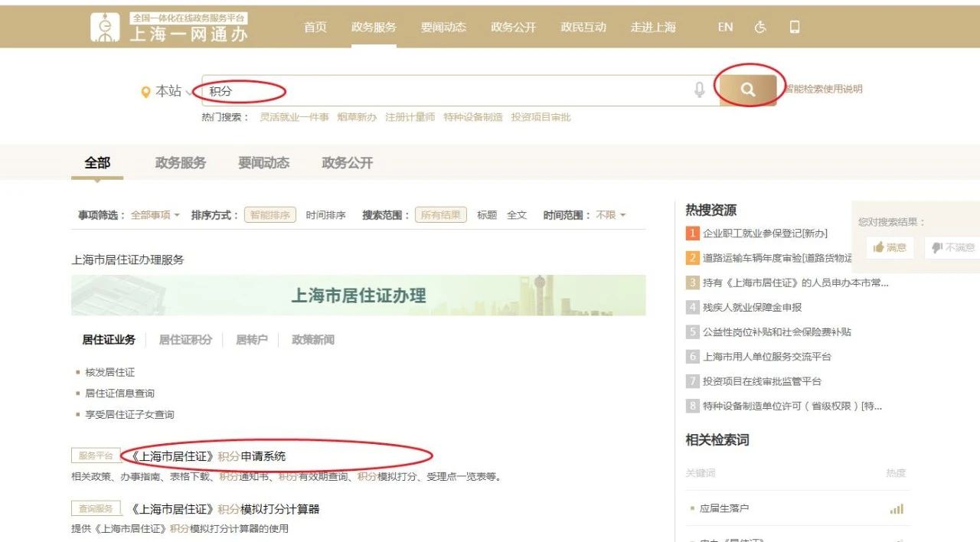Screen dimensions: 980x542
Task: Click the magnifier search button
Action: (x=748, y=90)
